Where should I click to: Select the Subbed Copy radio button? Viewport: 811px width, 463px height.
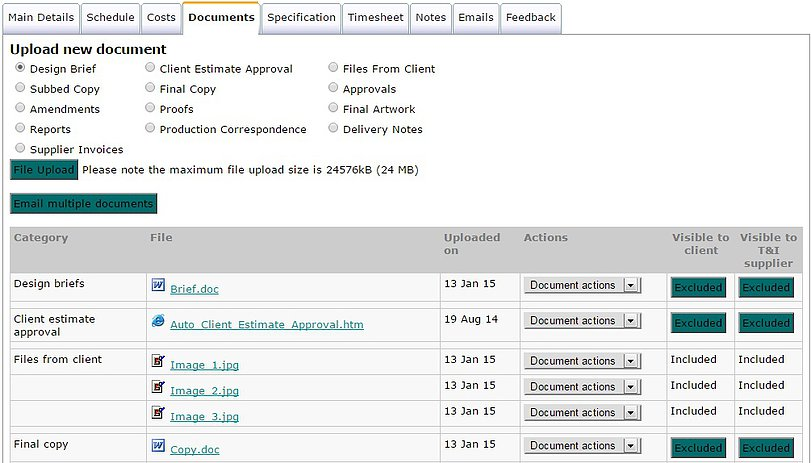pyautogui.click(x=21, y=89)
